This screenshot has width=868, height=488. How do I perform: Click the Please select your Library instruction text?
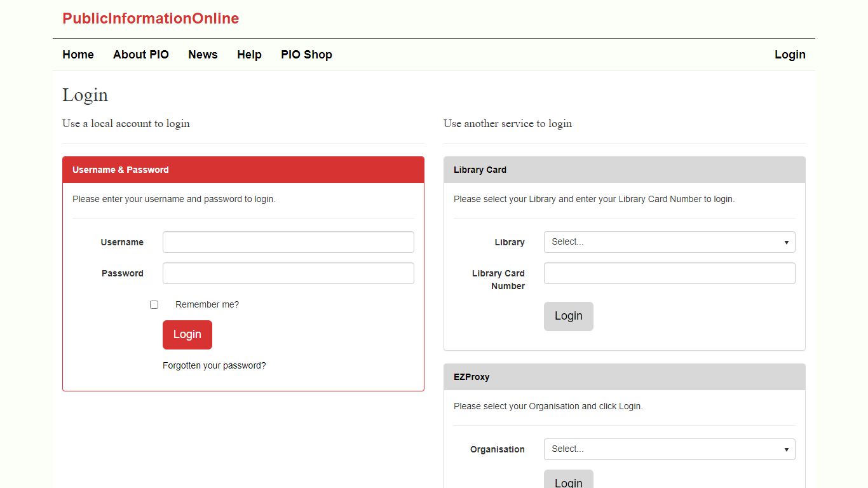click(594, 199)
